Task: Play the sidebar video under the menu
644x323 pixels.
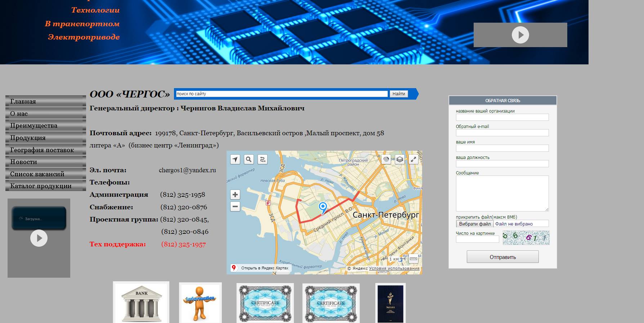Action: (39, 238)
